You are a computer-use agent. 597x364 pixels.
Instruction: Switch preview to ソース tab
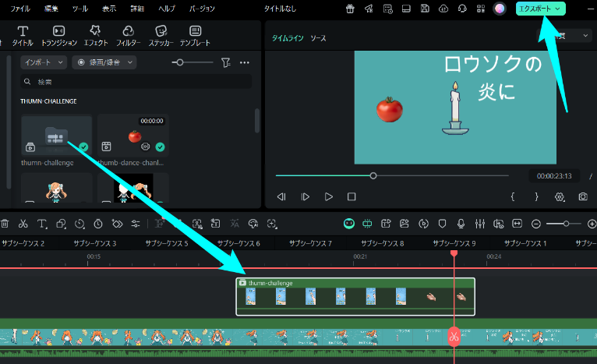pyautogui.click(x=318, y=38)
